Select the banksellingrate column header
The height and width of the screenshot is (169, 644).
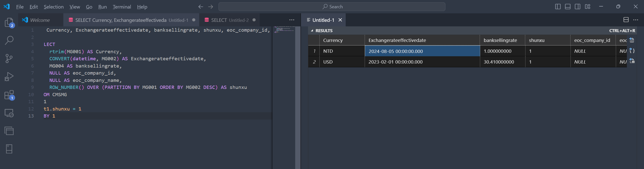pos(503,40)
